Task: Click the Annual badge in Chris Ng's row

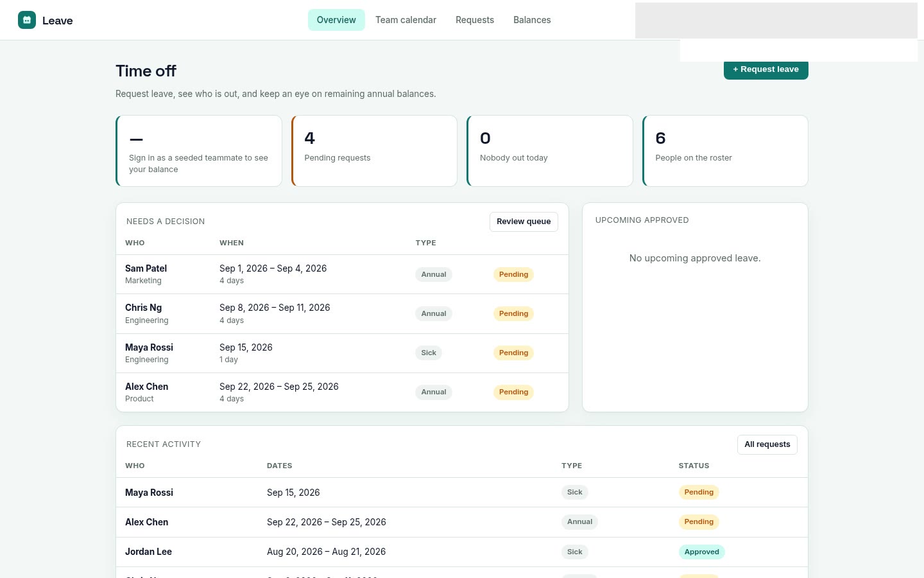Action: pyautogui.click(x=434, y=313)
